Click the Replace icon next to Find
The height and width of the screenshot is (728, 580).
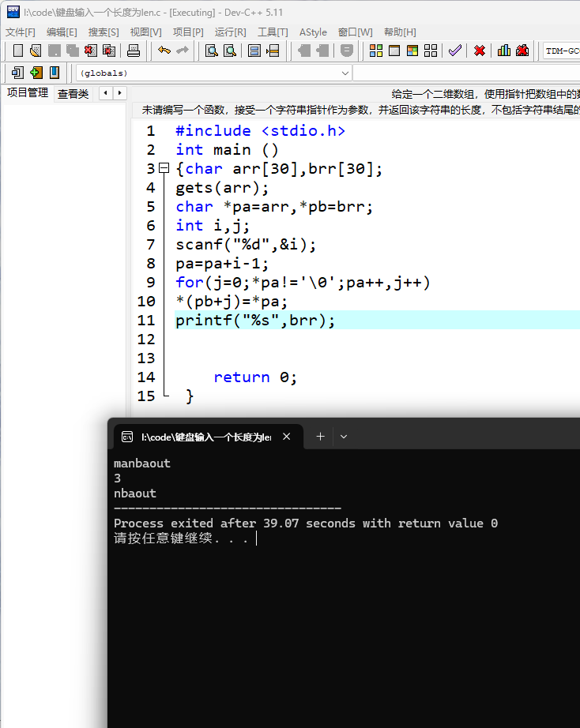(230, 51)
